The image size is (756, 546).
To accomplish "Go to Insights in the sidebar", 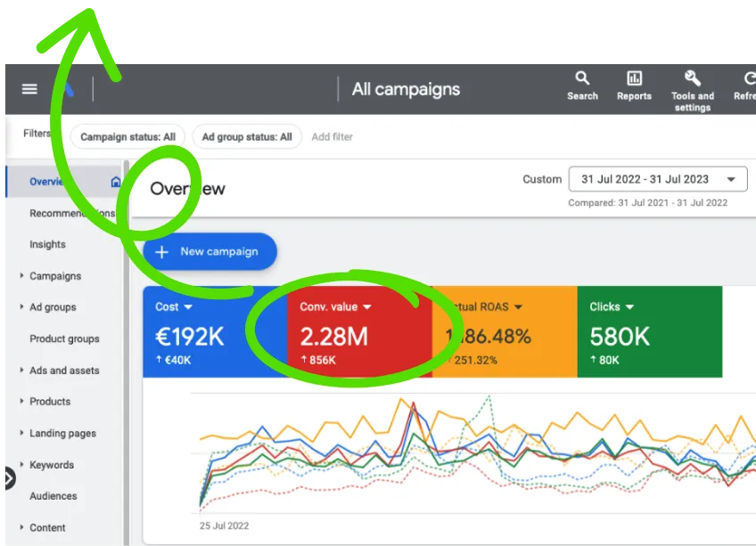I will coord(47,245).
